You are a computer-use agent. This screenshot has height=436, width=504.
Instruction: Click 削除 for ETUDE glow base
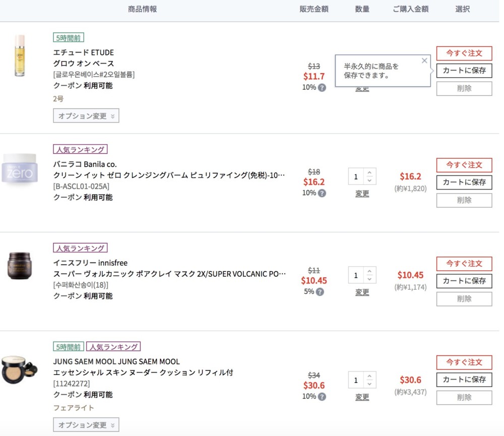pyautogui.click(x=464, y=88)
